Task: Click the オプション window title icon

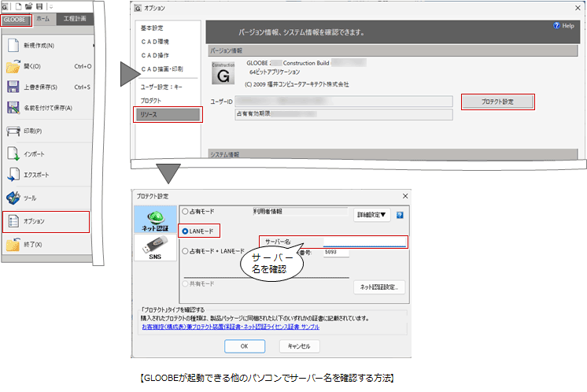Action: tap(138, 8)
